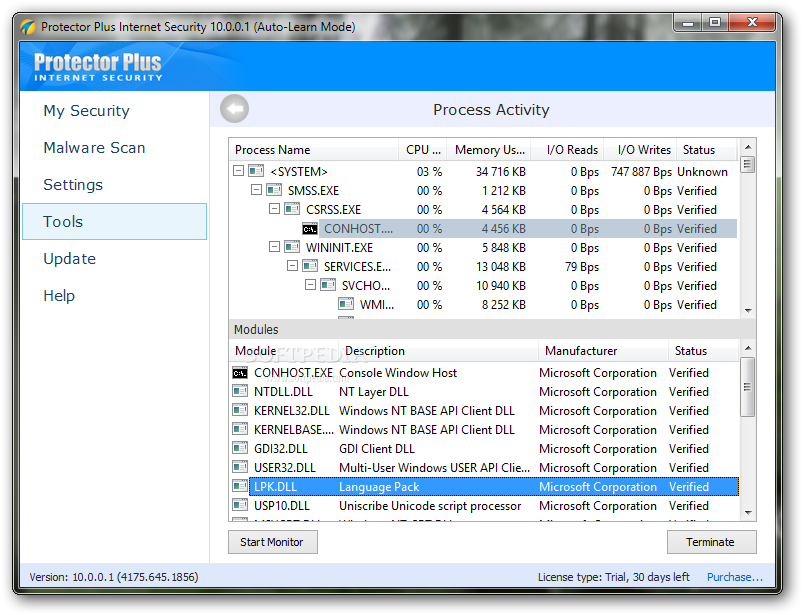Collapse the WININIT.EXE tree node
The height and width of the screenshot is (615, 803).
pos(274,246)
